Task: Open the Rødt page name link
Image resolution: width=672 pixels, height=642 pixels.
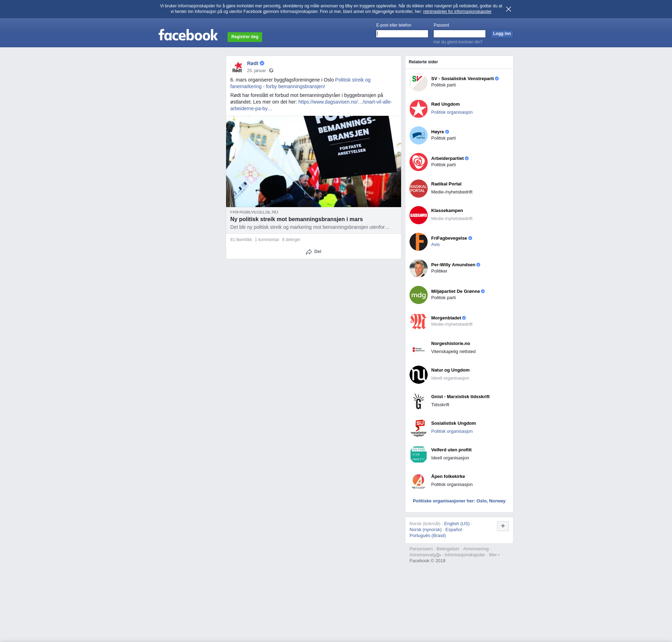Action: coord(253,63)
